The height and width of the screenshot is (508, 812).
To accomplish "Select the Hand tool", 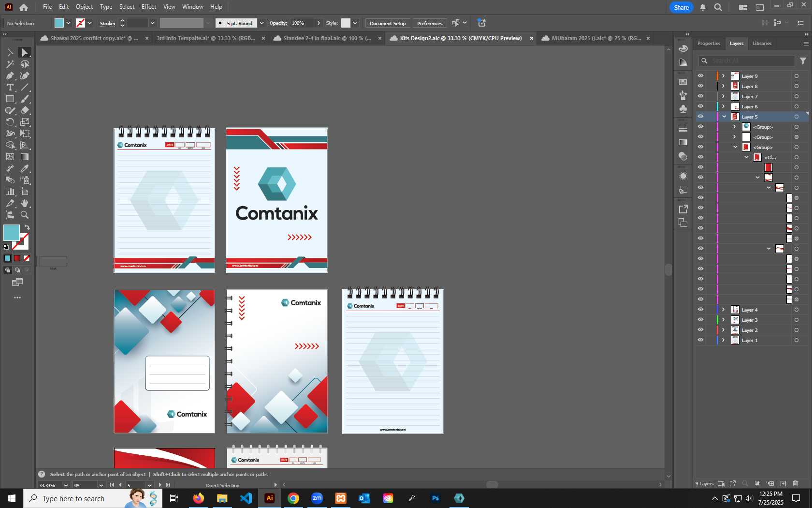I will click(x=25, y=203).
